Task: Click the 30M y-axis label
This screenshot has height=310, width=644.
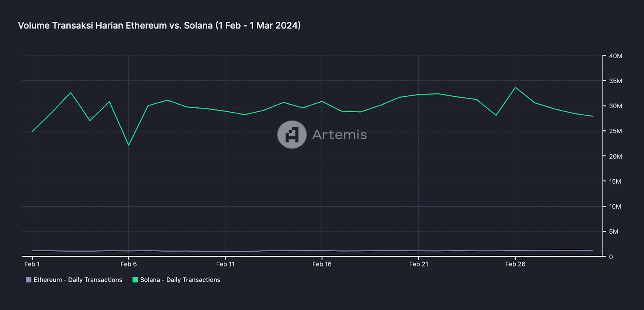Action: (x=615, y=106)
